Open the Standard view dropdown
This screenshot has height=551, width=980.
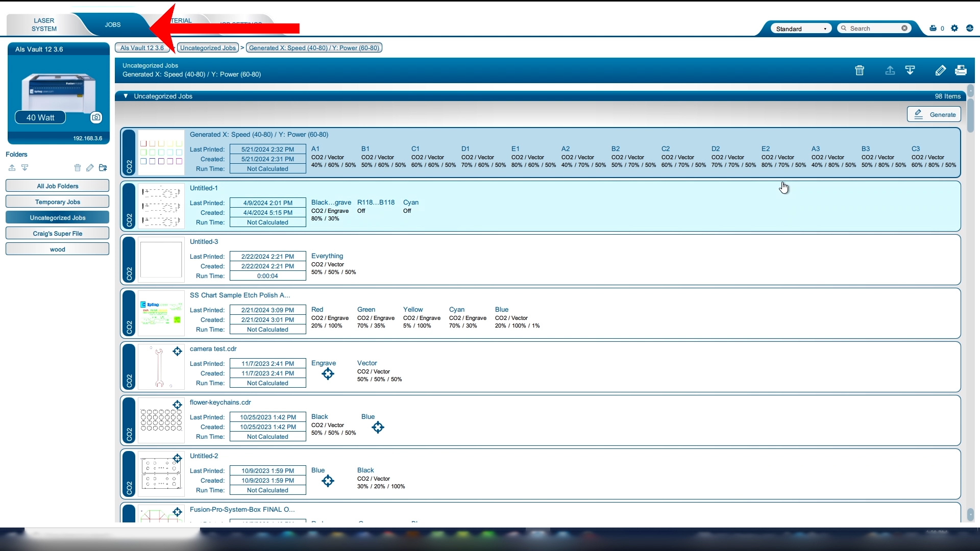pos(801,29)
